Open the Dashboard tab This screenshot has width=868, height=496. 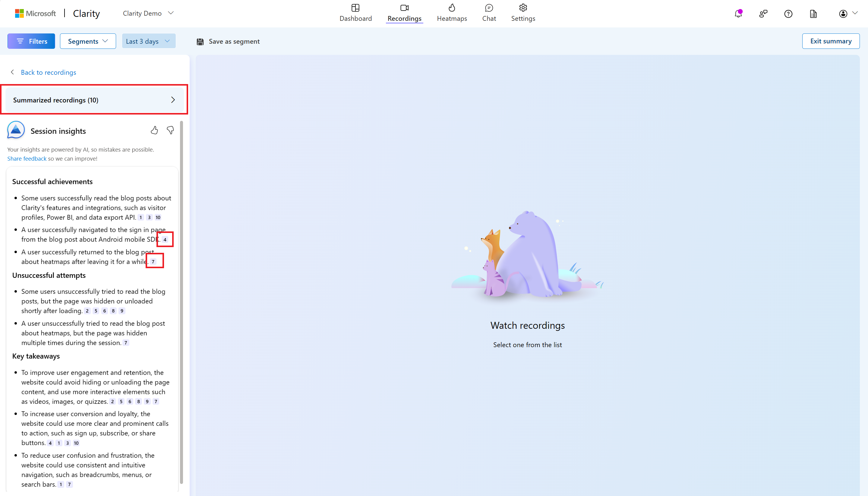click(355, 13)
